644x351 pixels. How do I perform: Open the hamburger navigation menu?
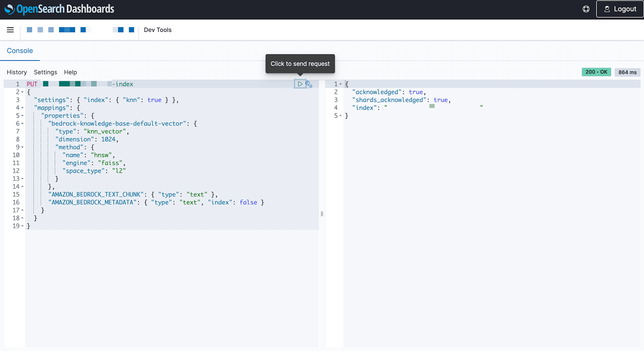(10, 30)
